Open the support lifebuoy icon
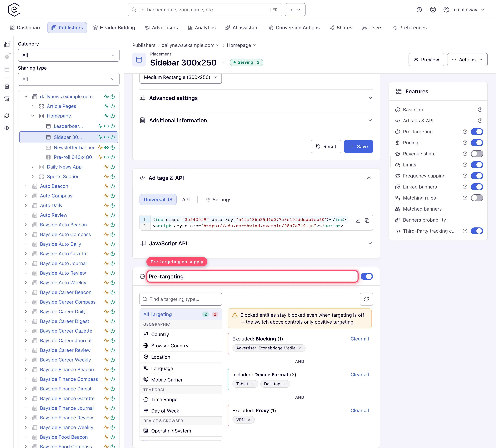 (433, 10)
